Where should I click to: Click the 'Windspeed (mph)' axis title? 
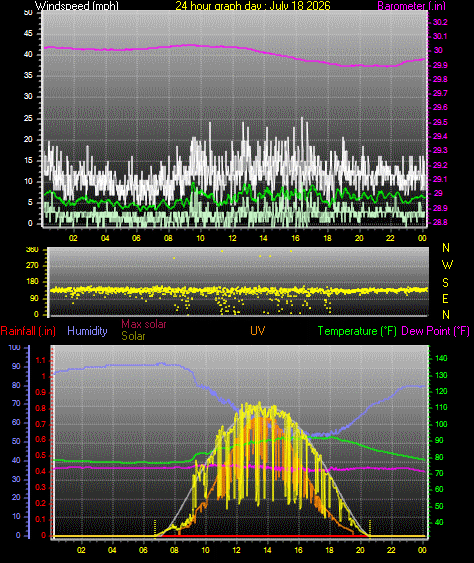tap(76, 6)
